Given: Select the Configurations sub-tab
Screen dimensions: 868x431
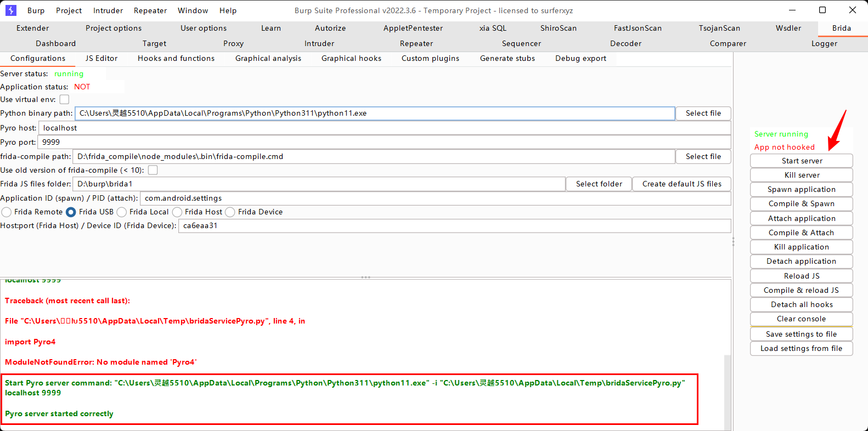Looking at the screenshot, I should coord(38,59).
